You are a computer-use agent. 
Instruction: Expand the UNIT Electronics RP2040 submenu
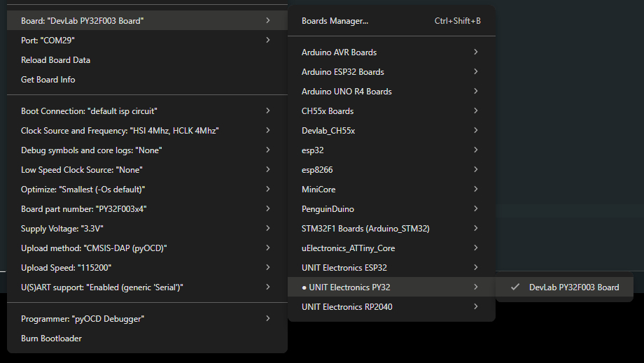tap(346, 307)
